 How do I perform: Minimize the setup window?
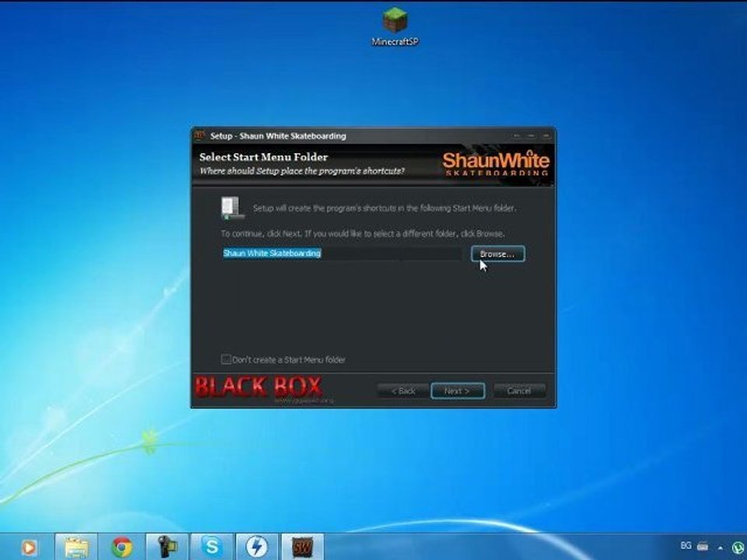(x=517, y=136)
